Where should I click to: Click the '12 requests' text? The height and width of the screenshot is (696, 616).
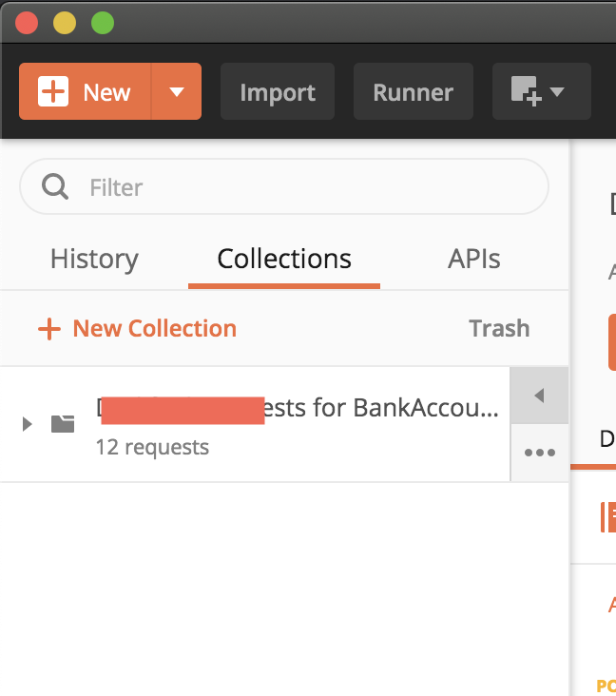point(152,448)
